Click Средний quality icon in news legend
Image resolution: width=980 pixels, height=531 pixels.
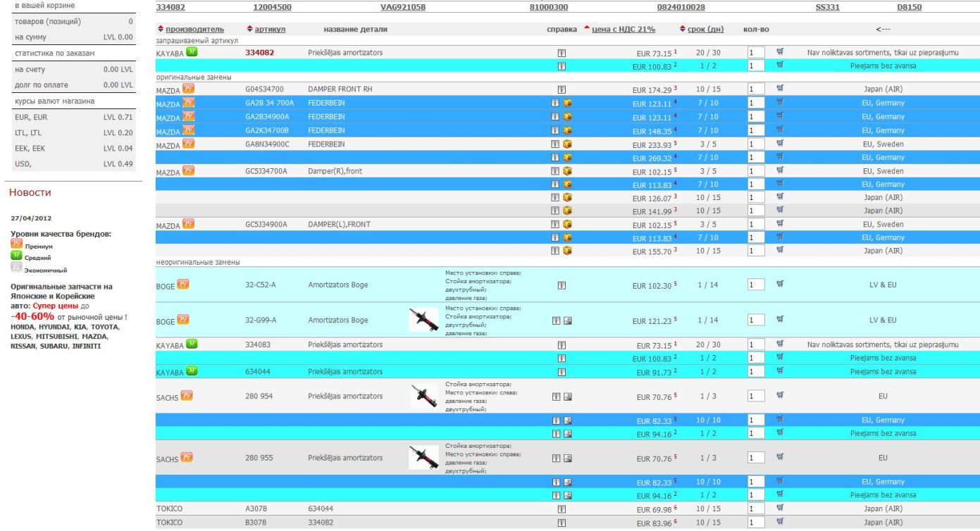click(x=17, y=254)
